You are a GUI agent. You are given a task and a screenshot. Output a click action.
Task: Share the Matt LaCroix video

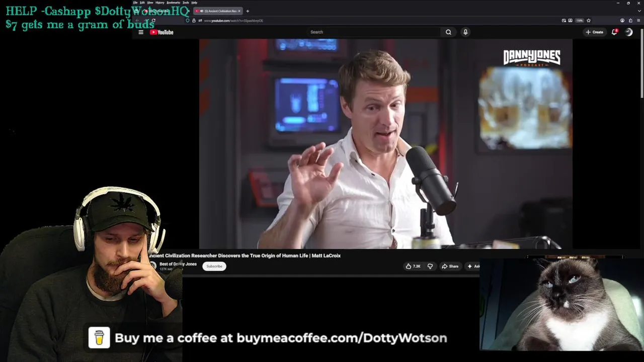click(450, 266)
